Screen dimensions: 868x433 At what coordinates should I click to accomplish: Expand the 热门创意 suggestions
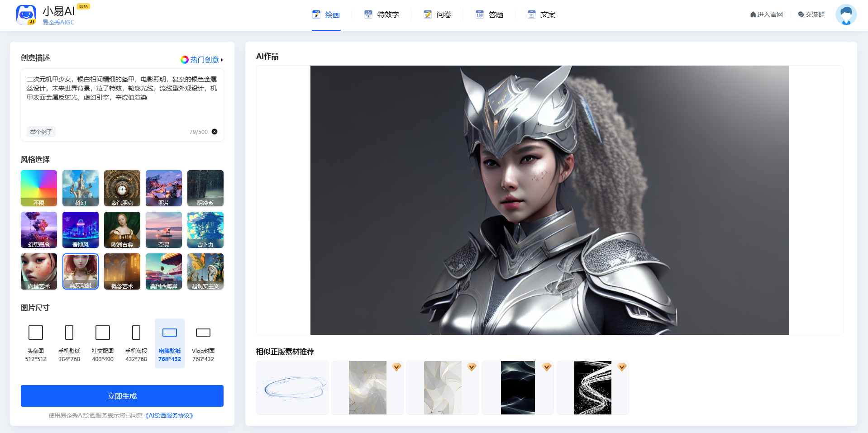click(x=202, y=60)
